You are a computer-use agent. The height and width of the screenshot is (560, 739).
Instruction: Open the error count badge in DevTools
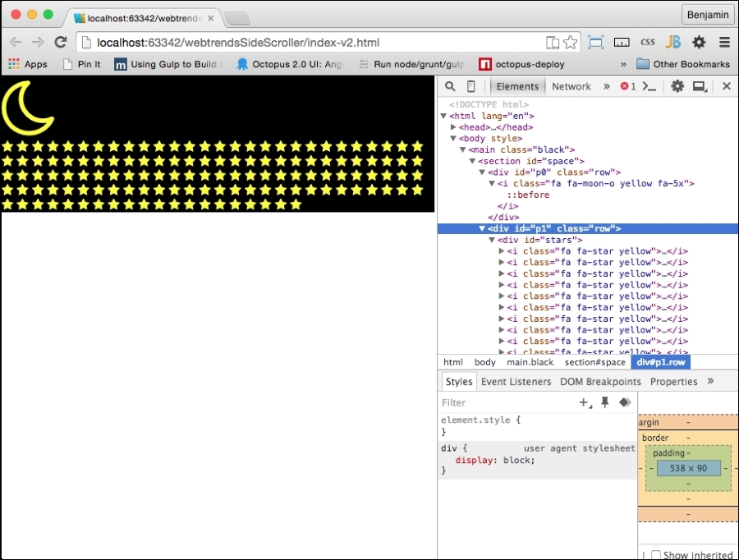(x=627, y=85)
